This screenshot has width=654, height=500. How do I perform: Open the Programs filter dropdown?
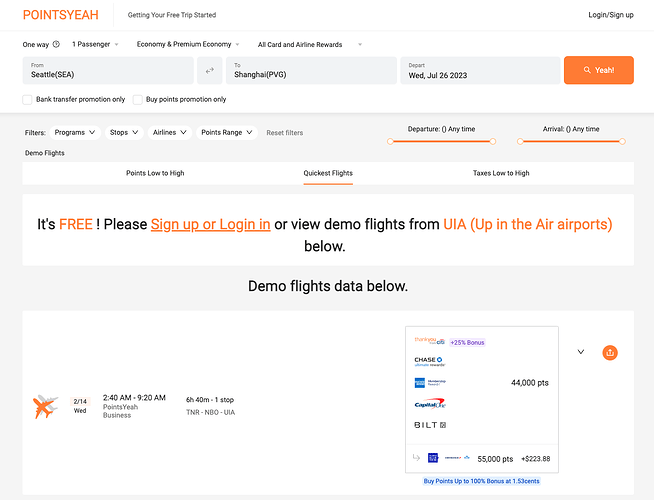[x=75, y=133]
